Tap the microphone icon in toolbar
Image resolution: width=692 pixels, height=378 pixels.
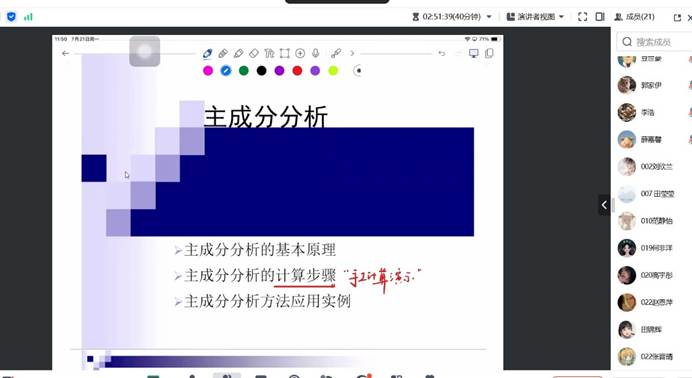pos(316,53)
